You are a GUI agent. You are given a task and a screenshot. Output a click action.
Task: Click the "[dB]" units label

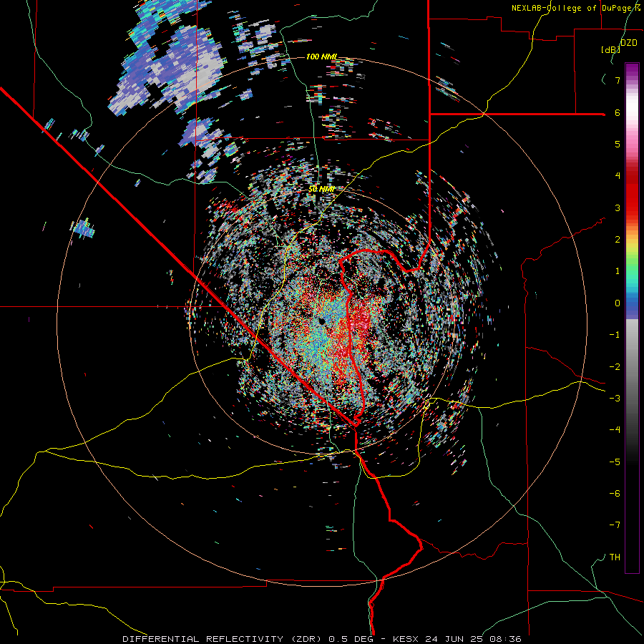click(x=611, y=49)
